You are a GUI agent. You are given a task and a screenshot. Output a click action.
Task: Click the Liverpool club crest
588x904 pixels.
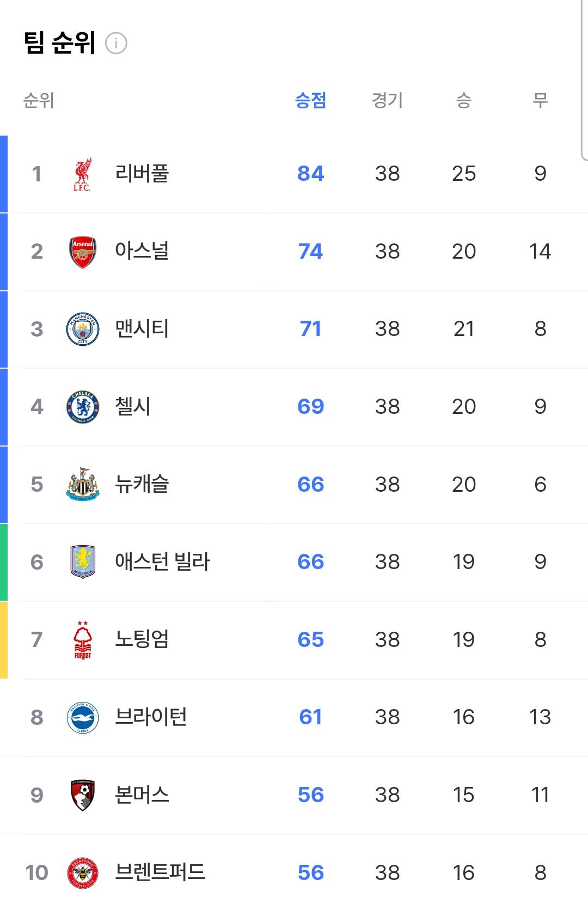coord(83,174)
